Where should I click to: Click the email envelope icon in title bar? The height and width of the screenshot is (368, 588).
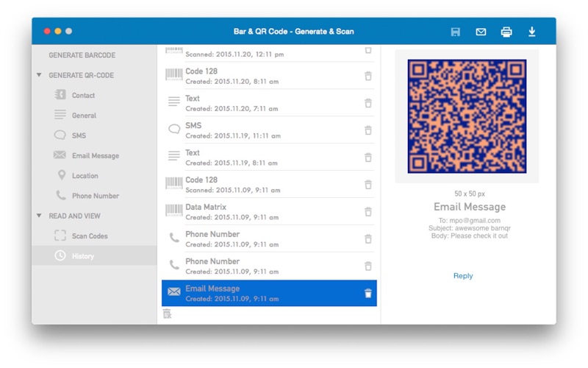[481, 32]
